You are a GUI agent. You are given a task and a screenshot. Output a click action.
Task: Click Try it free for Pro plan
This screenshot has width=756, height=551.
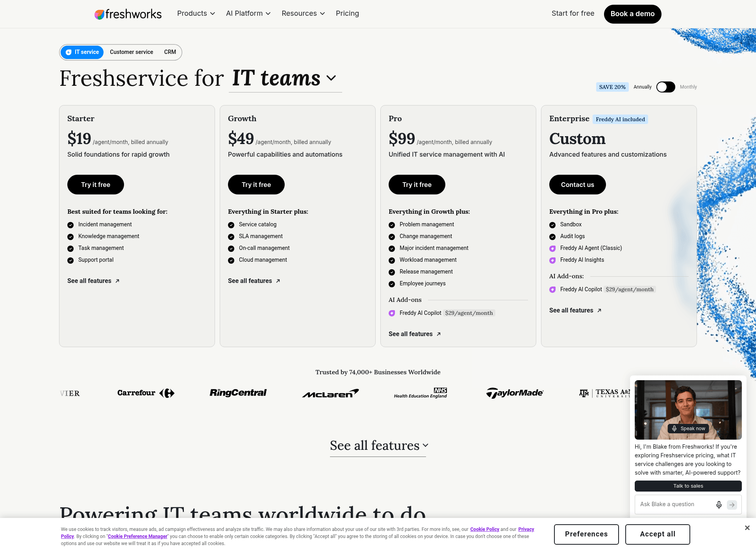pyautogui.click(x=417, y=185)
